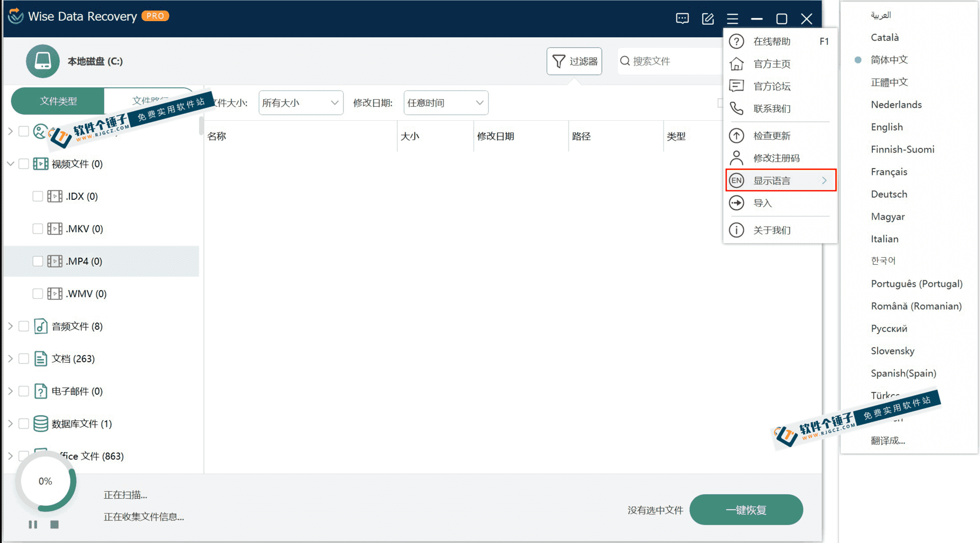Screen dimensions: 980x543
Task: Open the feedback message icon in the title bar
Action: (x=682, y=18)
